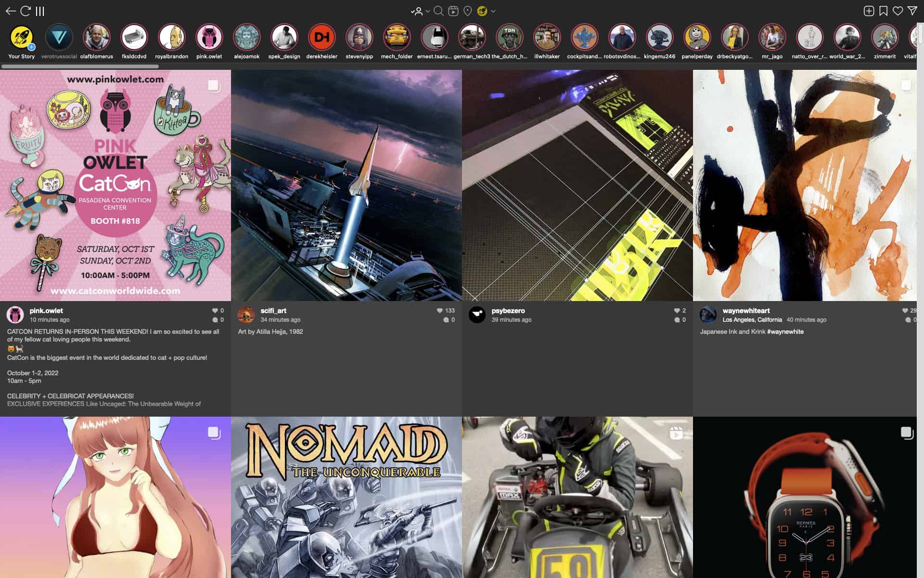
Task: View panelperday story
Action: pos(697,38)
